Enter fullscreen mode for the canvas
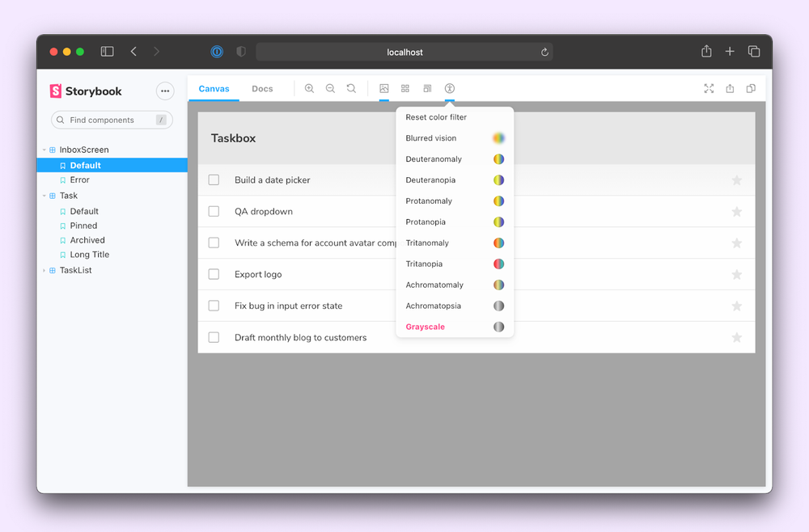The height and width of the screenshot is (532, 809). pos(709,89)
